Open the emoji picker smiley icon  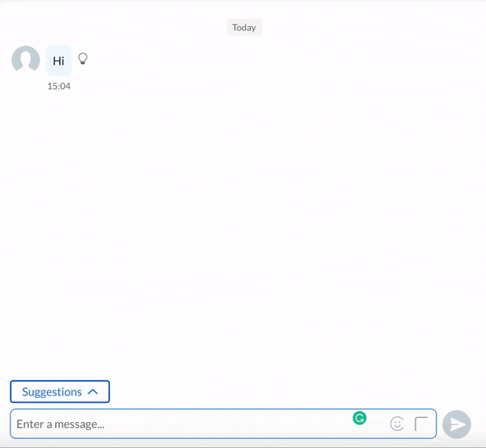397,424
